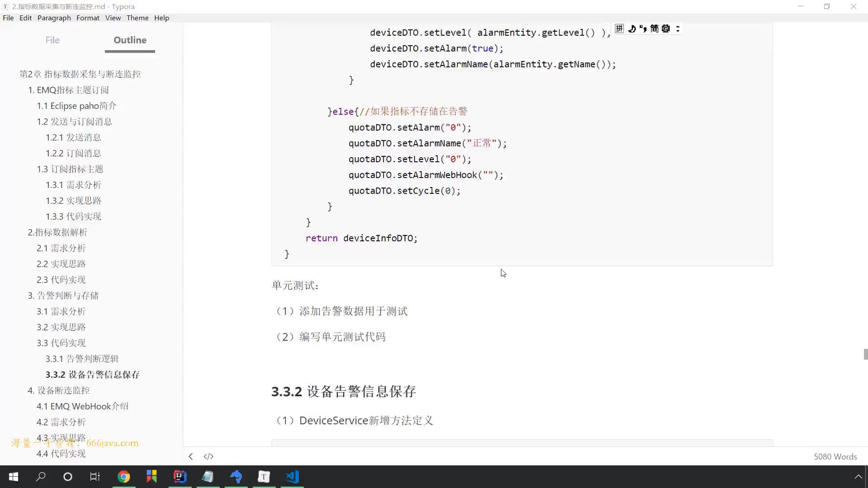This screenshot has width=868, height=488.
Task: Go to 4.1 EMQ WebHook介绍
Action: pos(82,406)
